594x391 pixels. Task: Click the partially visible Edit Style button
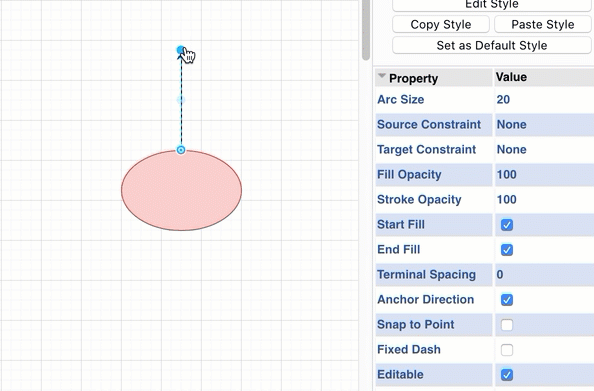(x=492, y=5)
